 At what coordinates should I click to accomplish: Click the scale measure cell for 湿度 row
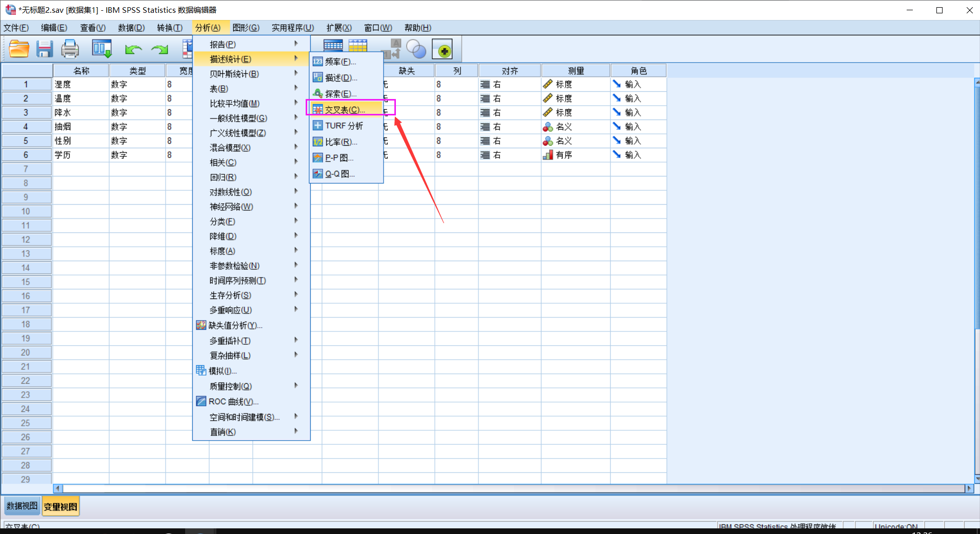click(x=575, y=84)
